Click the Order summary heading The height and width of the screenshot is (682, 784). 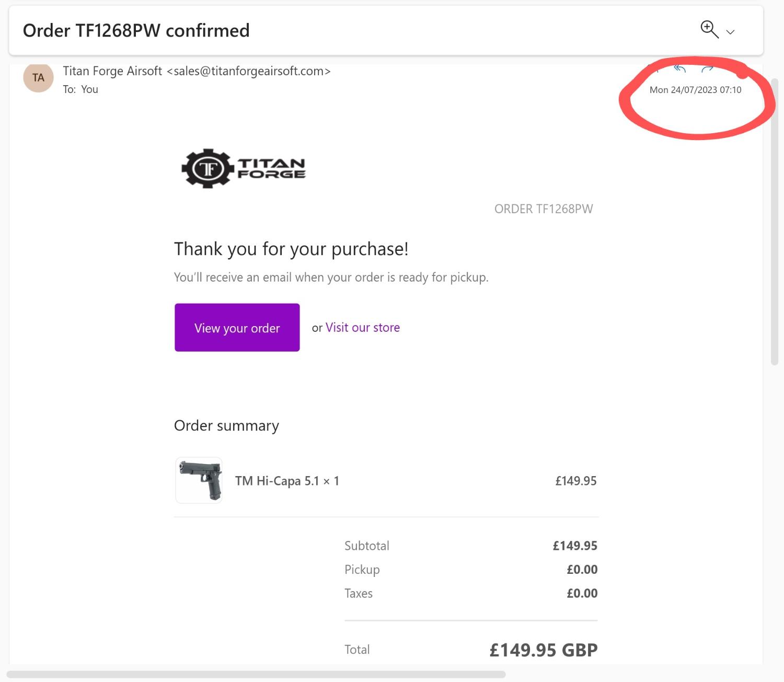point(226,425)
